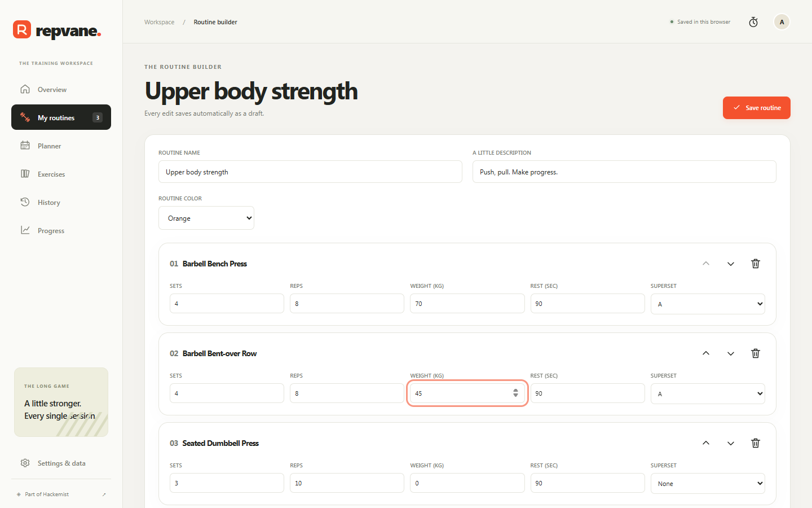Go to Overview in the sidebar

tap(61, 89)
